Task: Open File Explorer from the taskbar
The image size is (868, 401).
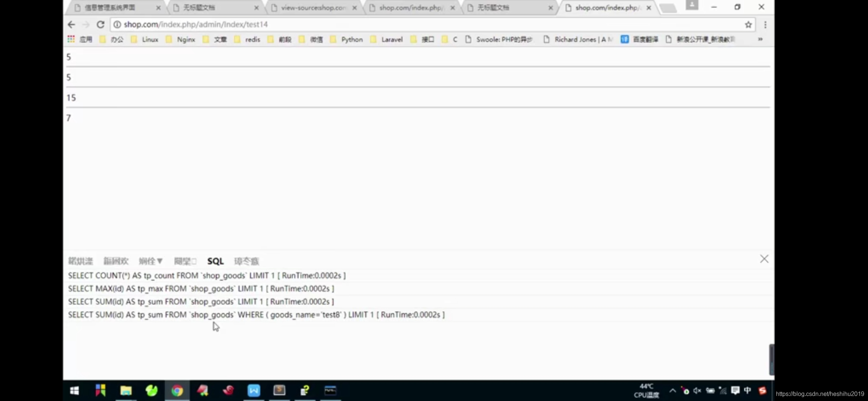Action: 126,391
